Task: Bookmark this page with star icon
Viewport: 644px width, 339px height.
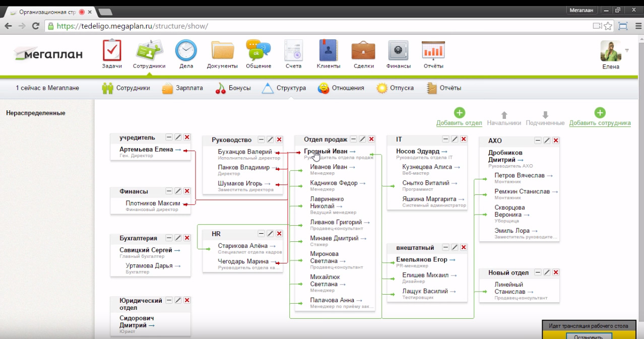Action: (608, 26)
